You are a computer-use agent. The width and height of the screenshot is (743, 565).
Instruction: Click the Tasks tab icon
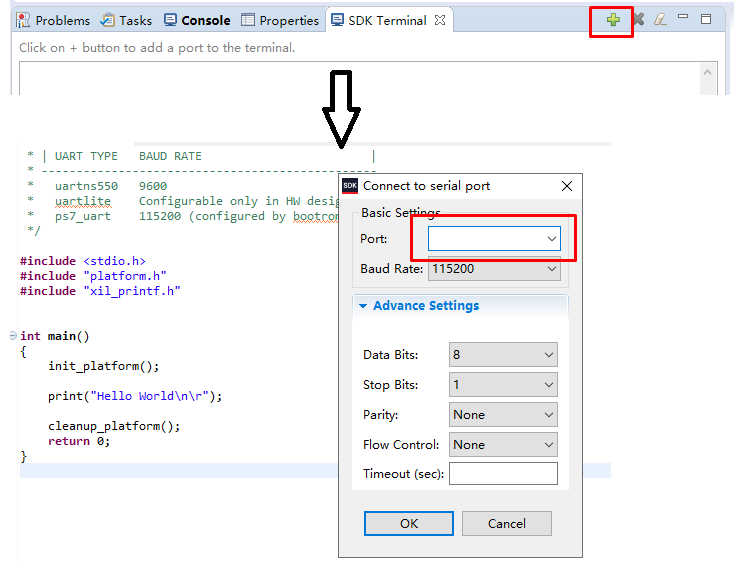[108, 20]
